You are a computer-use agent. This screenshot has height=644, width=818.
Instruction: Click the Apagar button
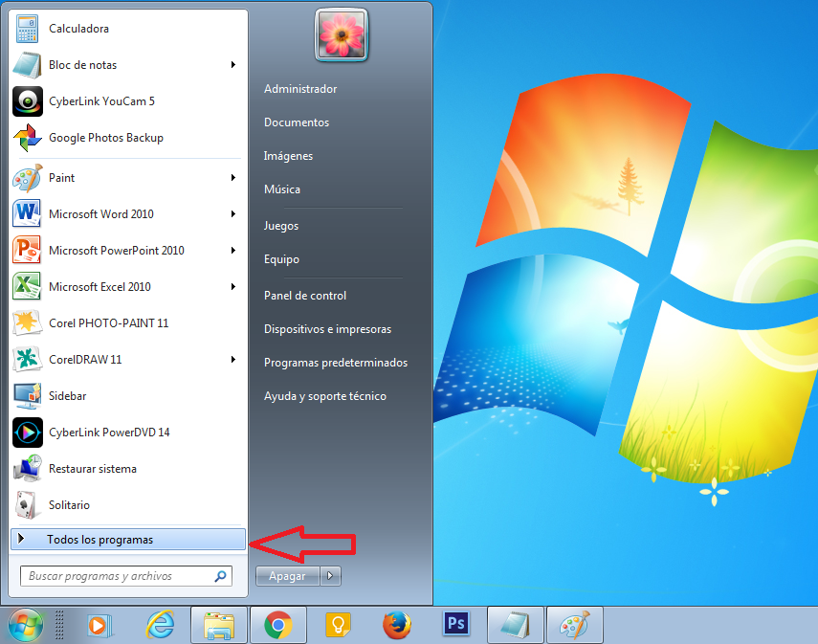(287, 576)
